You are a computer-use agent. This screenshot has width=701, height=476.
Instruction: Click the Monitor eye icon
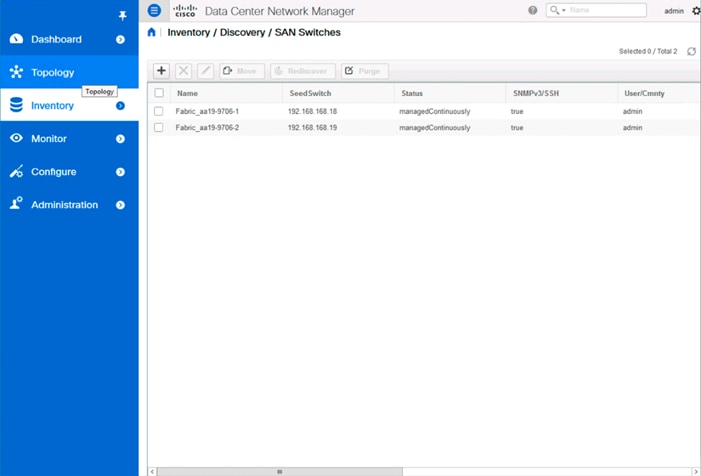17,138
